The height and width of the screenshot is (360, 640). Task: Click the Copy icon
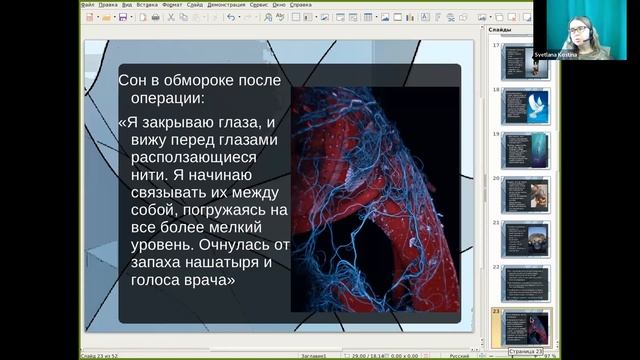click(x=184, y=17)
